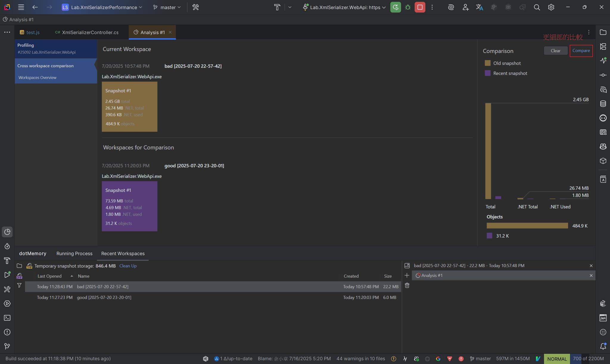610x364 pixels.
Task: Open the dotMemory profiler tool window icon
Action: [x=7, y=232]
